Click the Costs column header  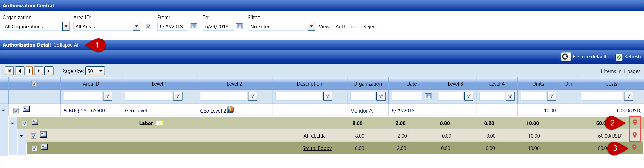(x=611, y=84)
